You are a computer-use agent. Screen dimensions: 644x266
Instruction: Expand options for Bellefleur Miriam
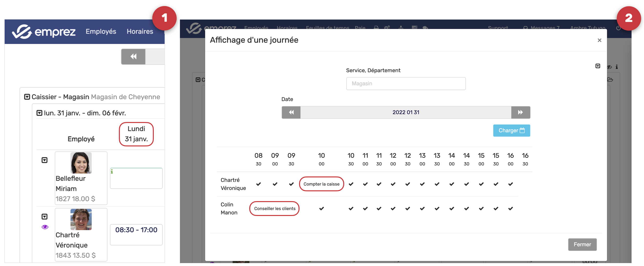click(x=44, y=160)
